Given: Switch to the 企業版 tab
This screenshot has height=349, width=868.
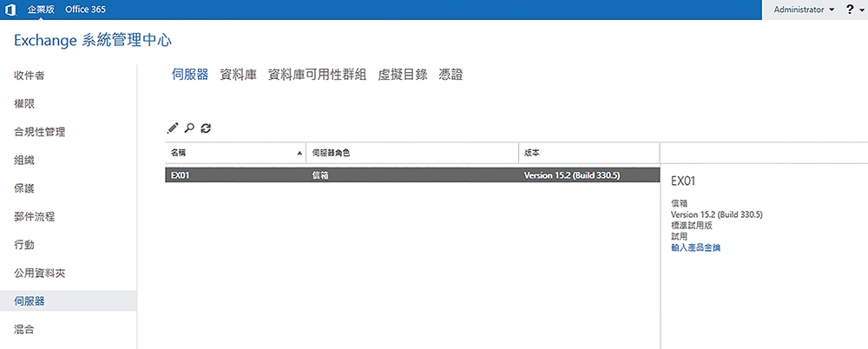Looking at the screenshot, I should [x=41, y=10].
